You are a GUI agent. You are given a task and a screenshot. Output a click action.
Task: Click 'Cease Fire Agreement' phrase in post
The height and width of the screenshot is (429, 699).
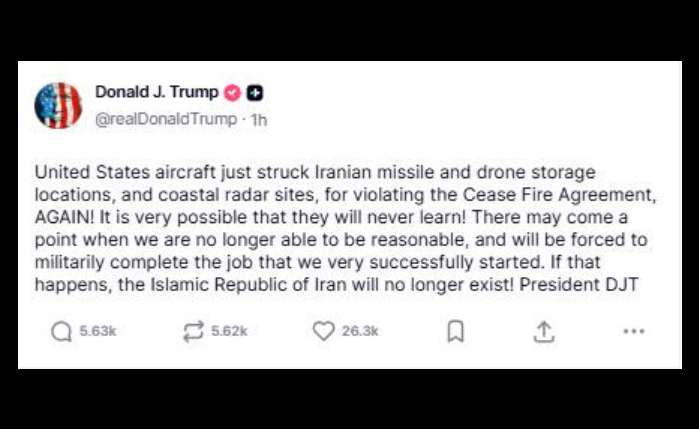click(x=559, y=195)
